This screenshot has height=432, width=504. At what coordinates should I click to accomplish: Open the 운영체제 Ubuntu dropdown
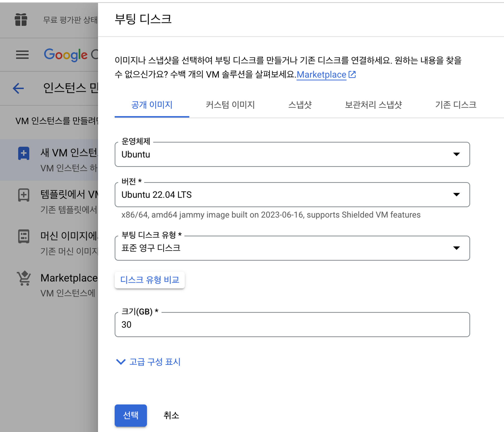coord(292,154)
